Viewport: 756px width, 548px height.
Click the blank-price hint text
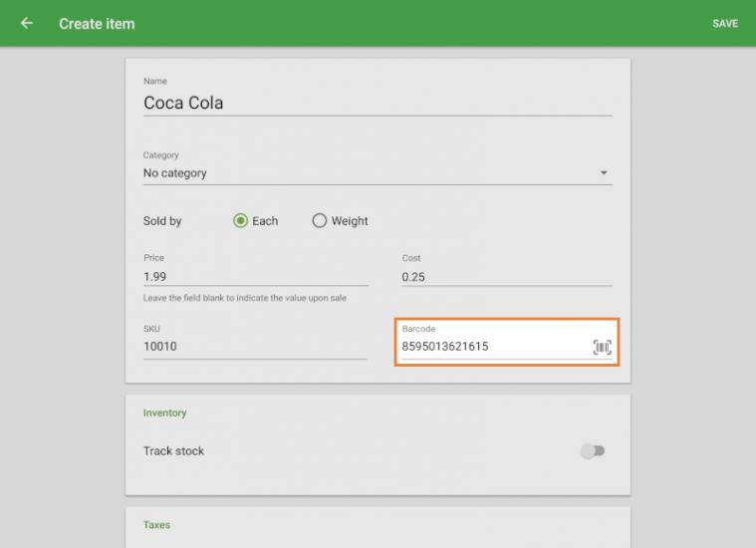pyautogui.click(x=245, y=298)
